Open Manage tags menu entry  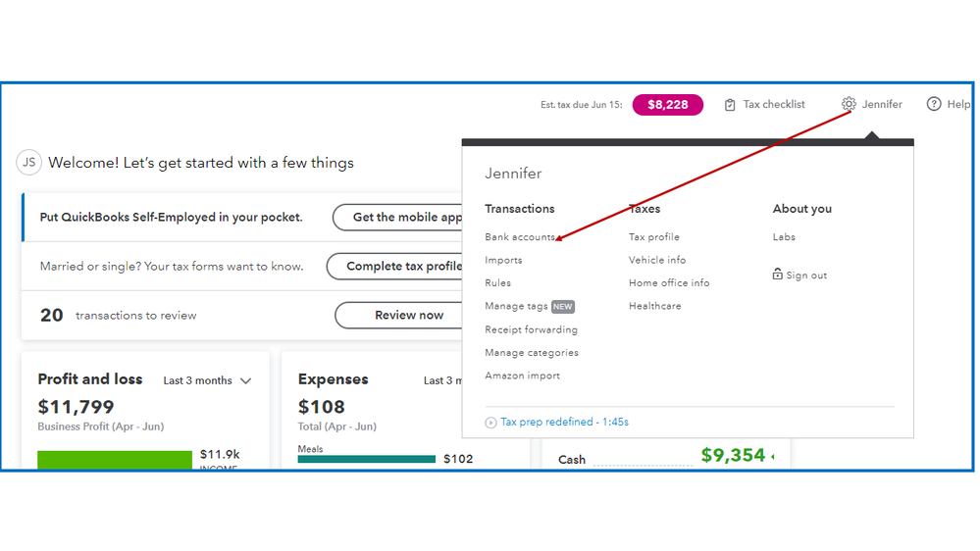point(516,306)
